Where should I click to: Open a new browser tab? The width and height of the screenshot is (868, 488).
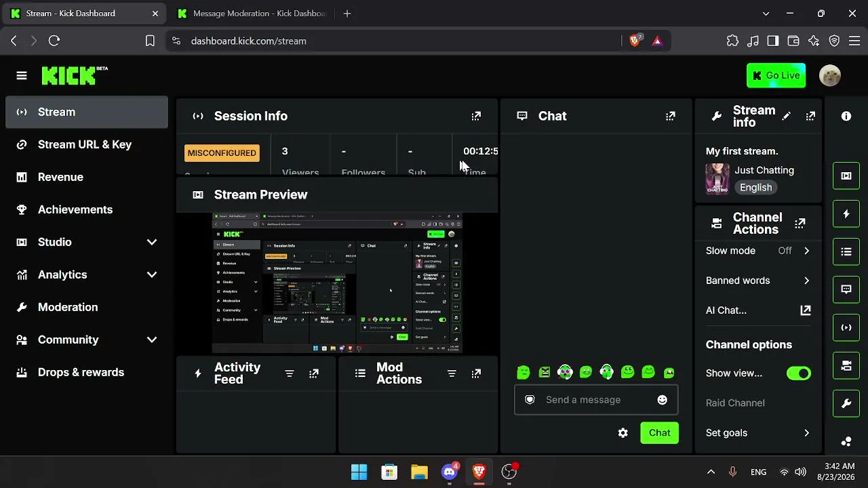pyautogui.click(x=347, y=14)
